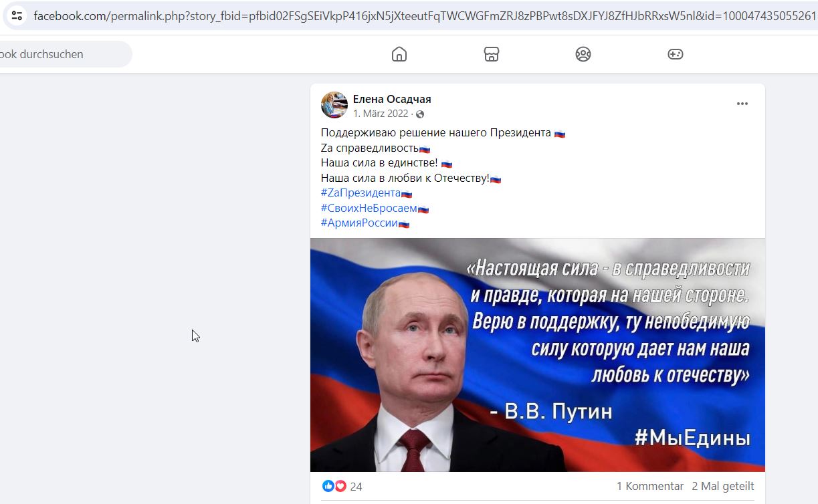Open hashtag #ZаПрезидента

click(361, 193)
